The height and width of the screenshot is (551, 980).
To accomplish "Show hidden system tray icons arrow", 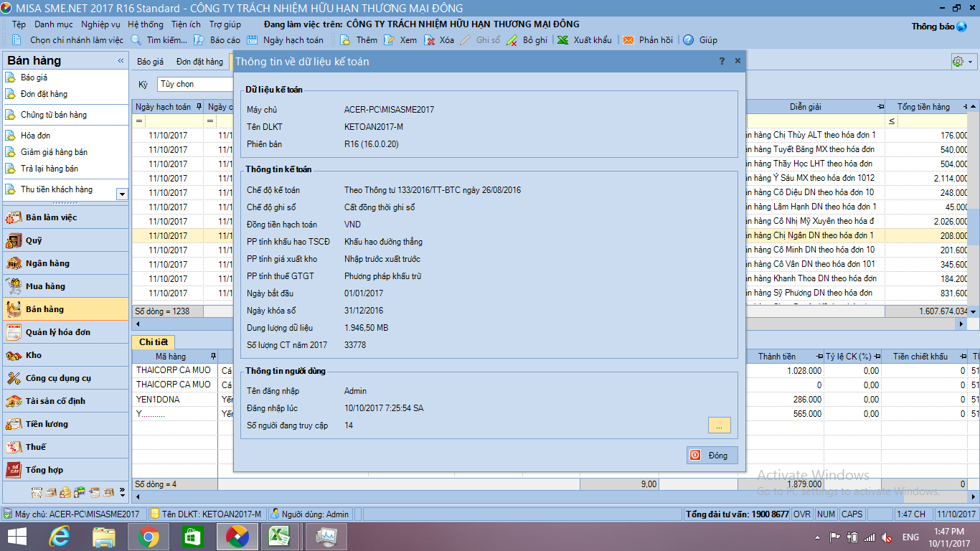I will pyautogui.click(x=816, y=537).
